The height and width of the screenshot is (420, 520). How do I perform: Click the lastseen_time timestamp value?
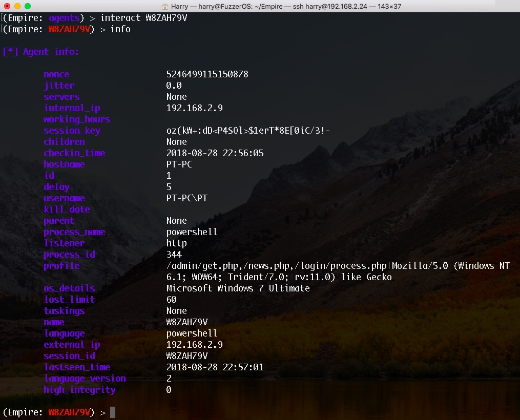tap(215, 367)
